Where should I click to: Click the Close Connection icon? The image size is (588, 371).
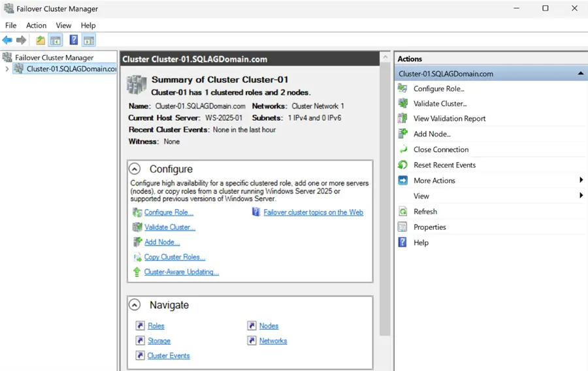[403, 149]
